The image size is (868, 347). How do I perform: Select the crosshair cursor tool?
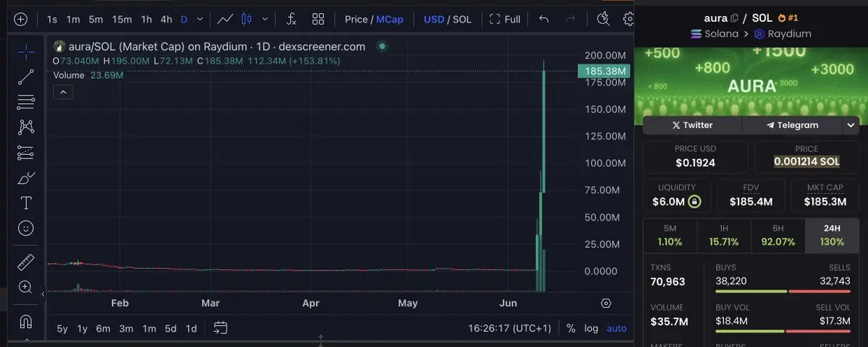point(26,52)
